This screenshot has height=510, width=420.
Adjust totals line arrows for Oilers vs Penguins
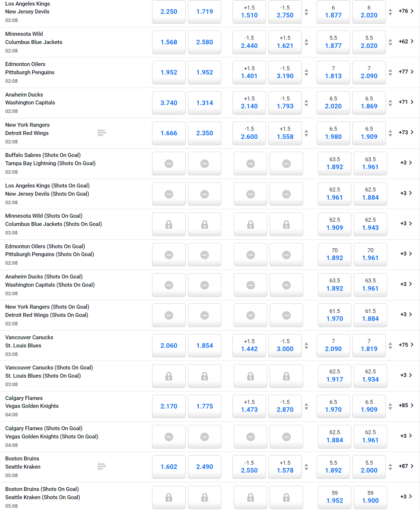coord(390,73)
